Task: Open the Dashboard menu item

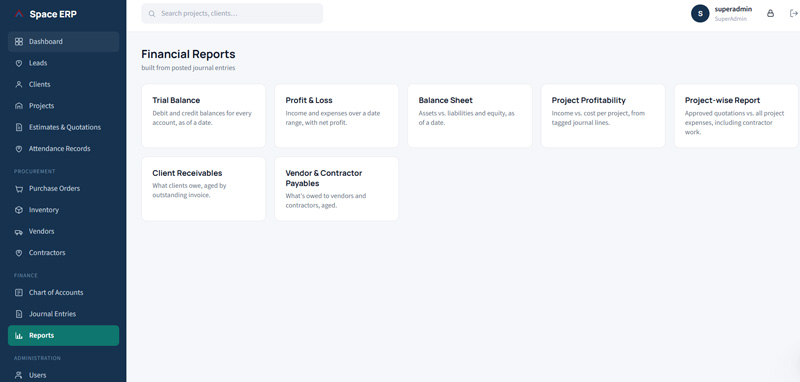Action: click(x=63, y=42)
